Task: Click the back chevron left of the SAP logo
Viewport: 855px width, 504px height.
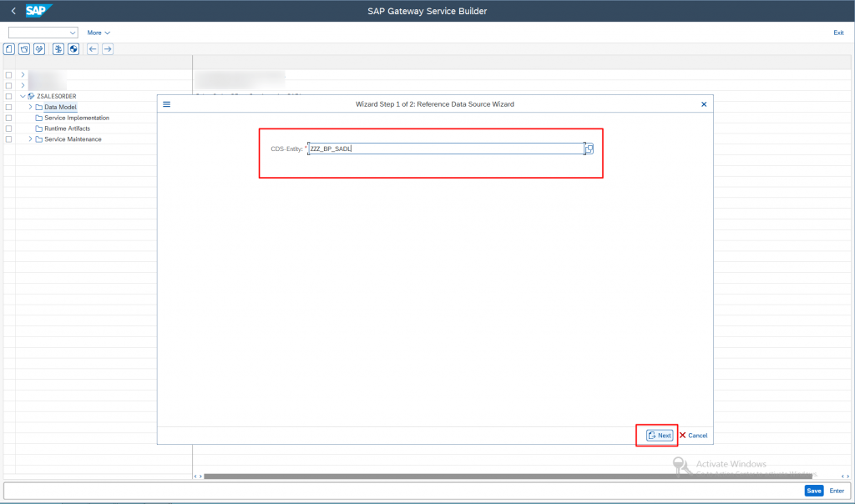Action: (12, 10)
